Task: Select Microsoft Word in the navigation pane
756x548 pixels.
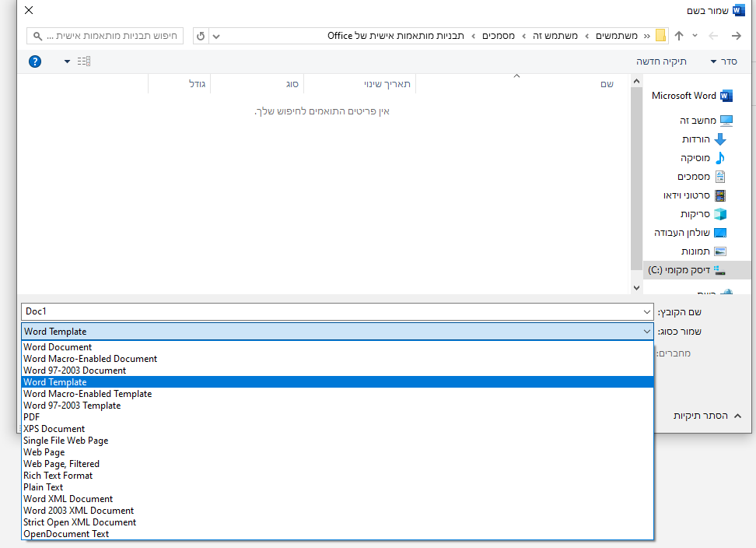Action: 692,96
